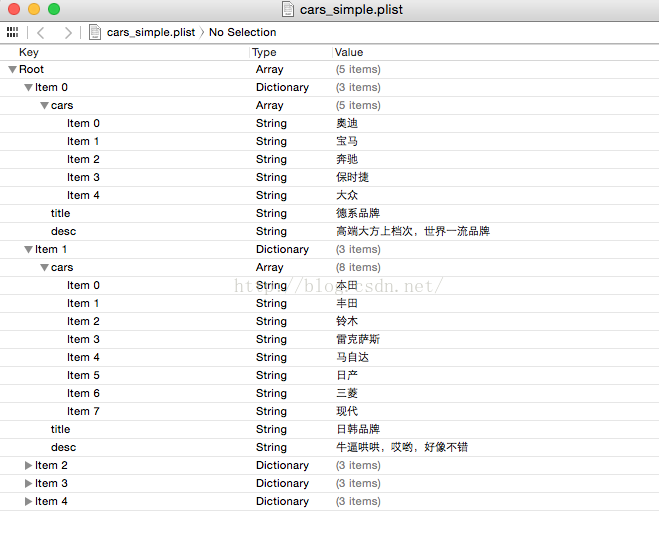Select the value 铃木
The width and height of the screenshot is (659, 550).
point(347,322)
